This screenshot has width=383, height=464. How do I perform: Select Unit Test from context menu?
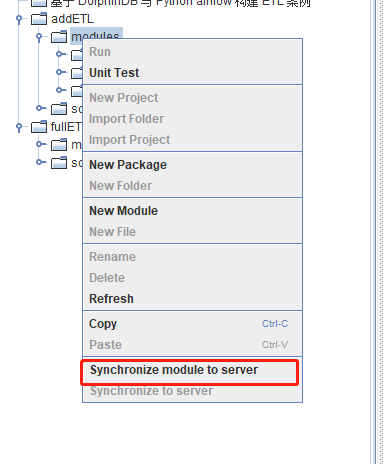192,73
